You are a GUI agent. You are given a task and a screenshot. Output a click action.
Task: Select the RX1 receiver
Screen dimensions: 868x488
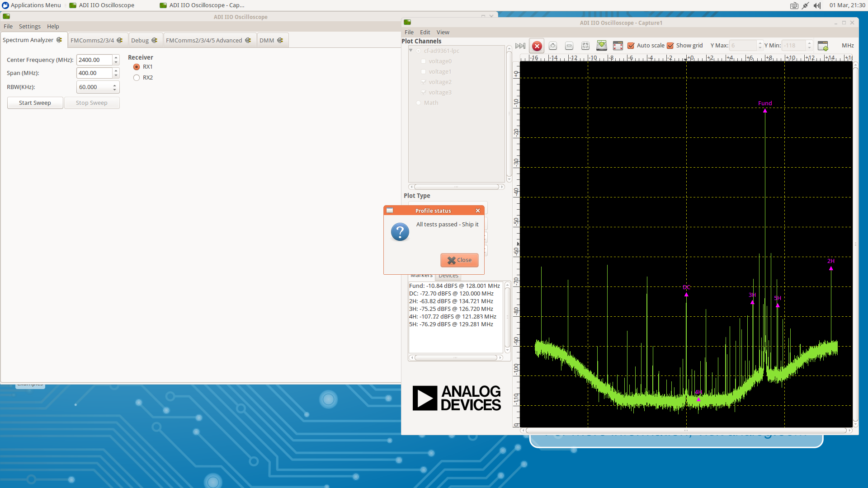(137, 67)
